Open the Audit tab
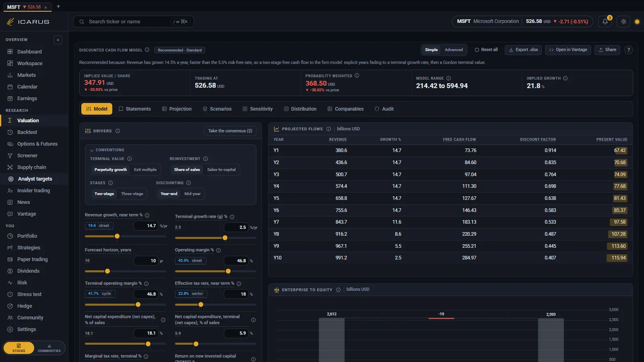The width and height of the screenshot is (644, 362). click(384, 109)
